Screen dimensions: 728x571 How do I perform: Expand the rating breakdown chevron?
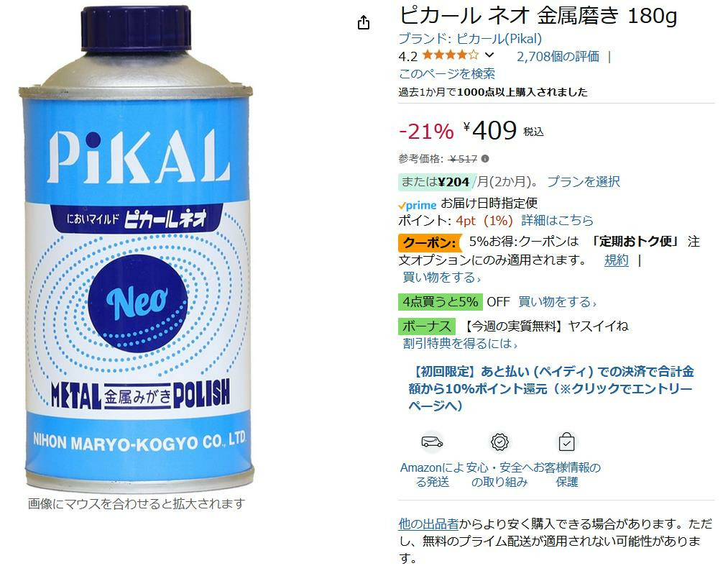point(489,55)
